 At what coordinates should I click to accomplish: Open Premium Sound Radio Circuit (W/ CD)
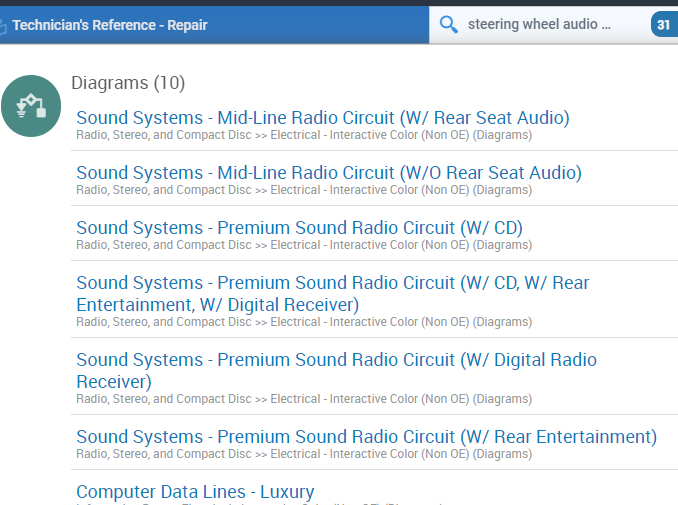(x=299, y=228)
